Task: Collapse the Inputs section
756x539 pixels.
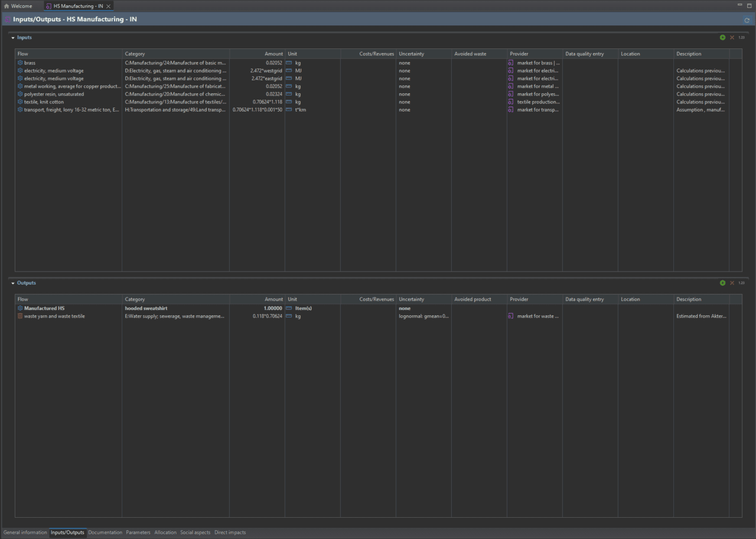Action: [13, 38]
